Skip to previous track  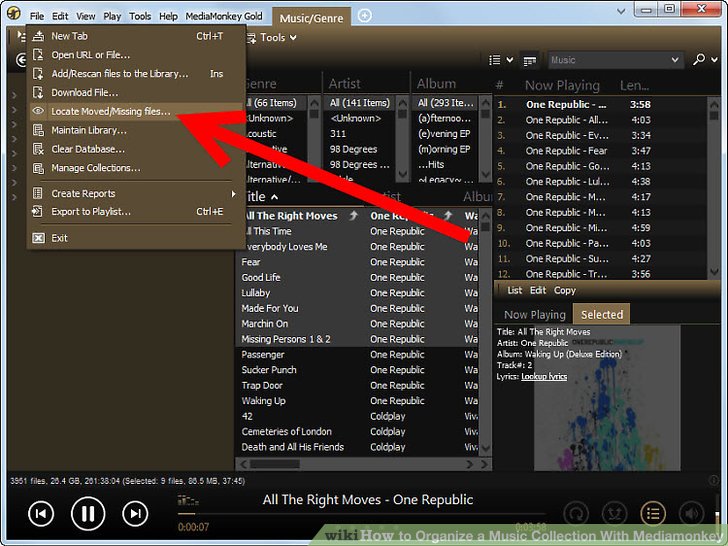tap(41, 514)
